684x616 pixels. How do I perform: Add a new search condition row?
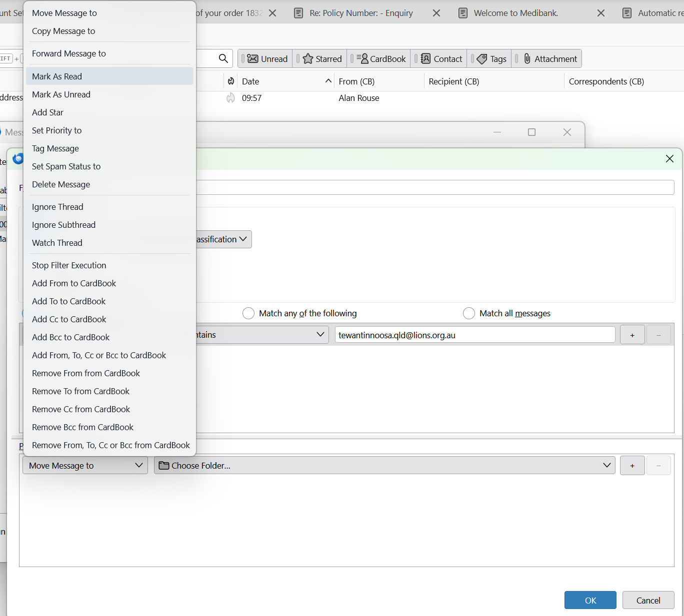(632, 335)
